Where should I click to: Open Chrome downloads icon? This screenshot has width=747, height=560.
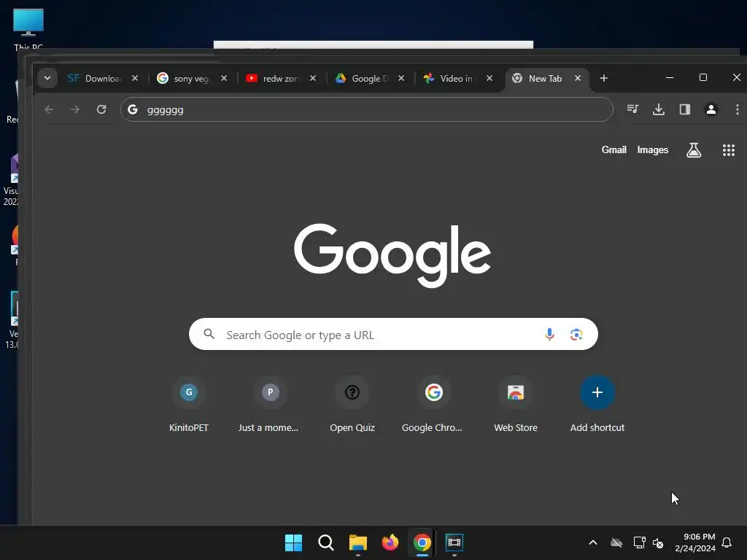pyautogui.click(x=659, y=109)
